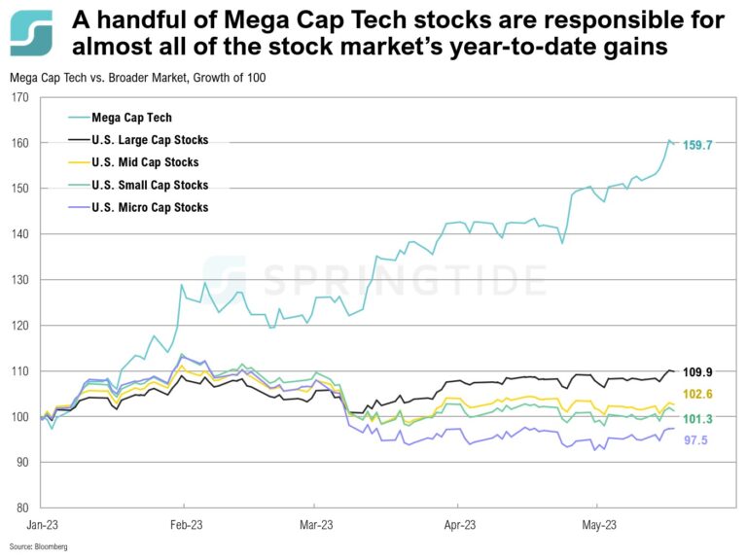This screenshot has width=747, height=560.
Task: Select the 97.5 purple data label
Action: (x=700, y=440)
